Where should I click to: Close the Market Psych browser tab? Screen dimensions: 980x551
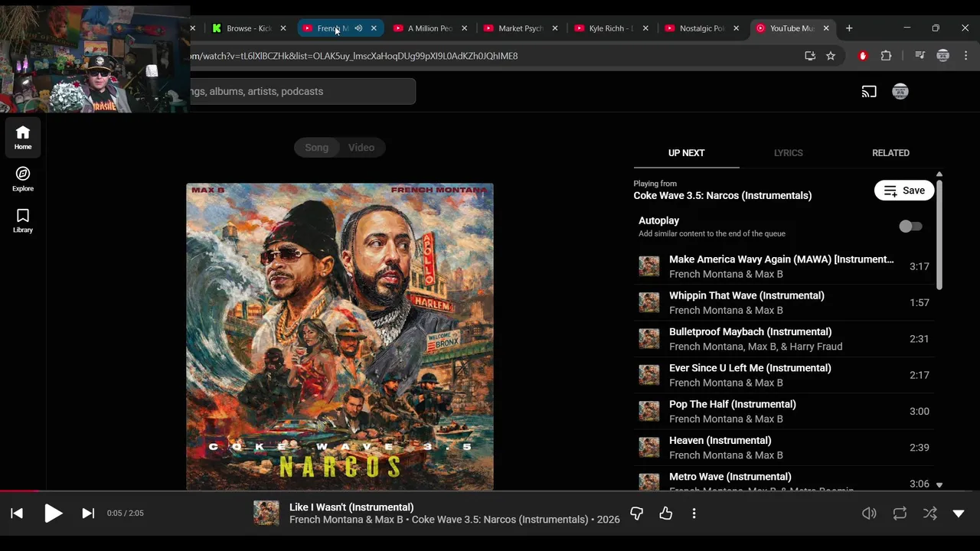point(555,28)
